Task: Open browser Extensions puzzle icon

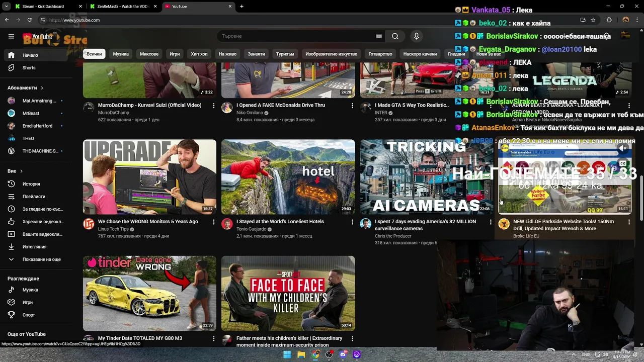Action: point(609,20)
